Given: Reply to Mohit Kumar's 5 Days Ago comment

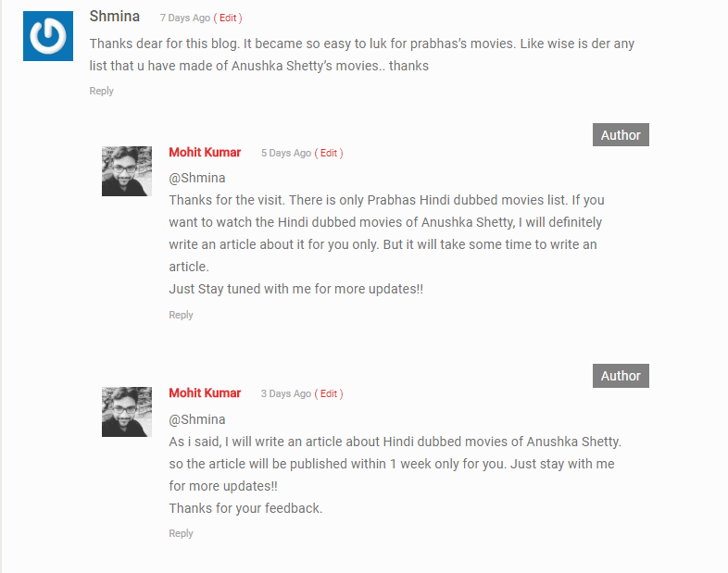Looking at the screenshot, I should (x=181, y=315).
